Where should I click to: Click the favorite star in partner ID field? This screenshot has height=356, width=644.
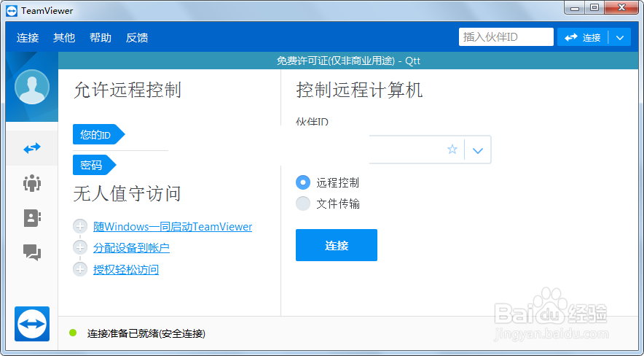[452, 150]
